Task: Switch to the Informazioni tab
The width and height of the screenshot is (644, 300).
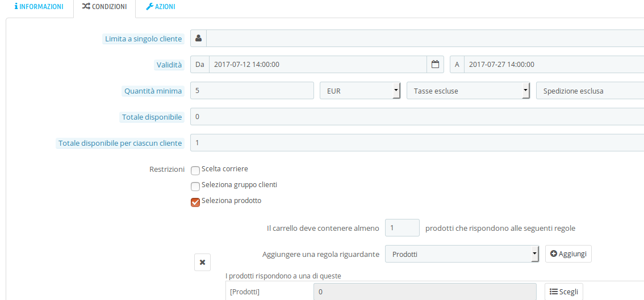Action: point(39,7)
